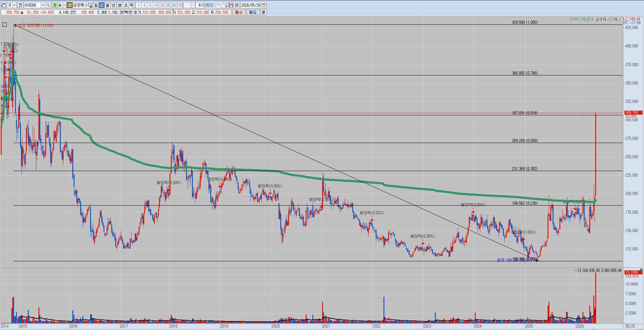Select the second (초) period tab

(x=126, y=5)
